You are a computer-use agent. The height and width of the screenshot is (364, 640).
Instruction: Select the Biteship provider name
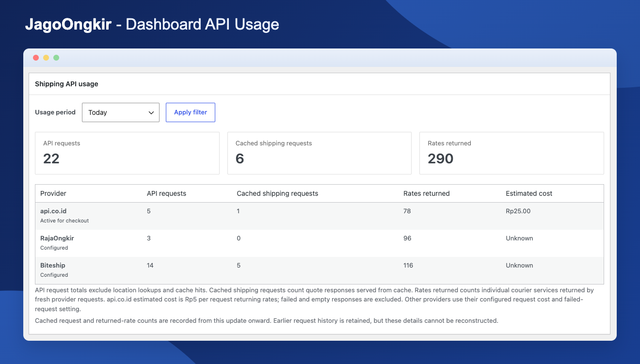53,266
